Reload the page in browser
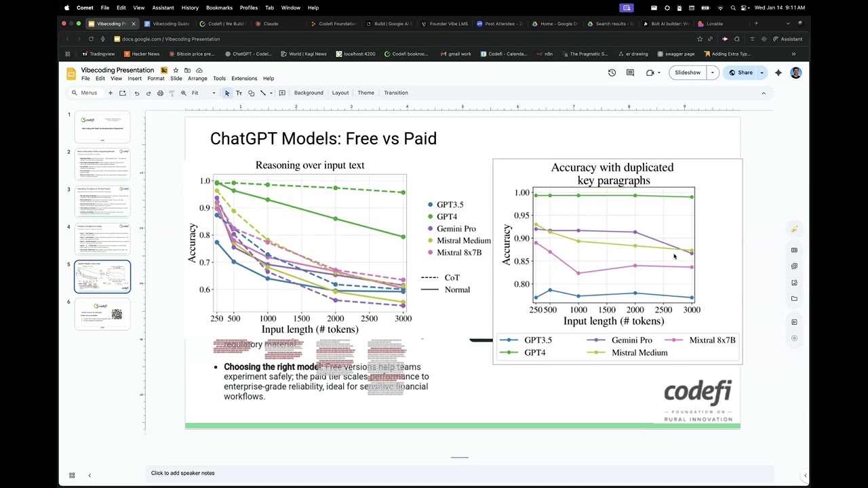This screenshot has width=868, height=488. click(x=91, y=39)
